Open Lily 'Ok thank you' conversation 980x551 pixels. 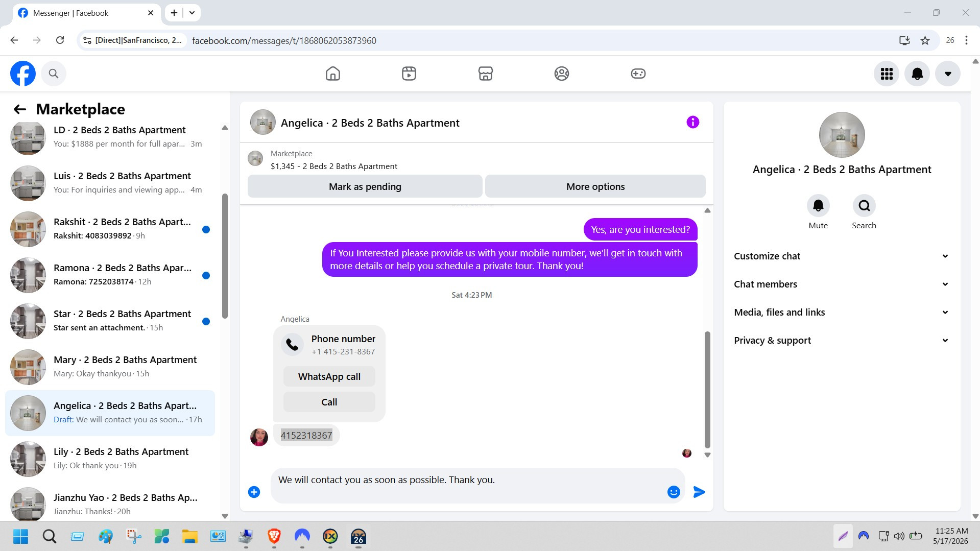tap(110, 459)
